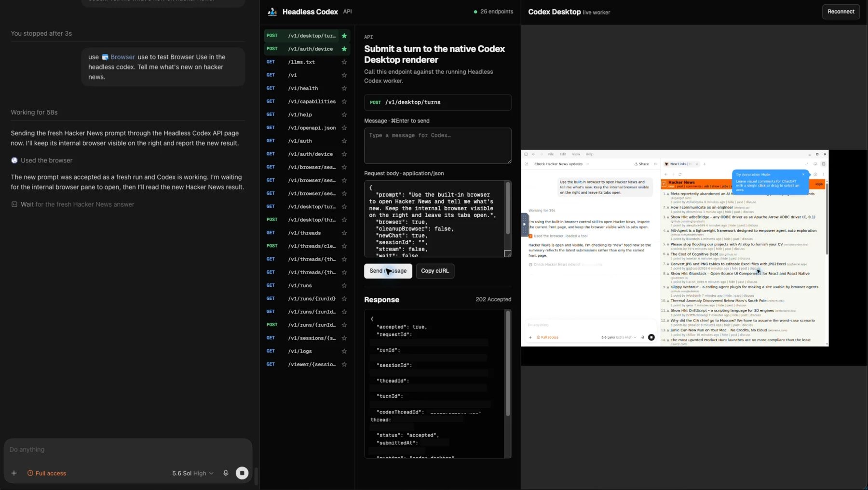868x490 pixels.
Task: Reload the Hacker News page in embedded browser
Action: pyautogui.click(x=680, y=174)
